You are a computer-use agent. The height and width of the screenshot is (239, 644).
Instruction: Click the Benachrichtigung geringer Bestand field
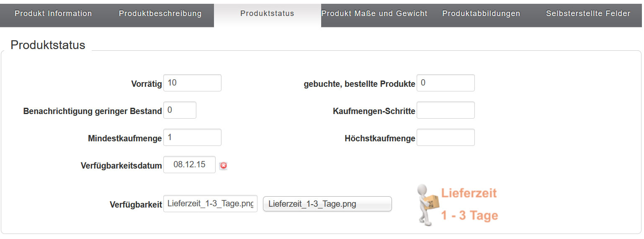click(x=180, y=110)
